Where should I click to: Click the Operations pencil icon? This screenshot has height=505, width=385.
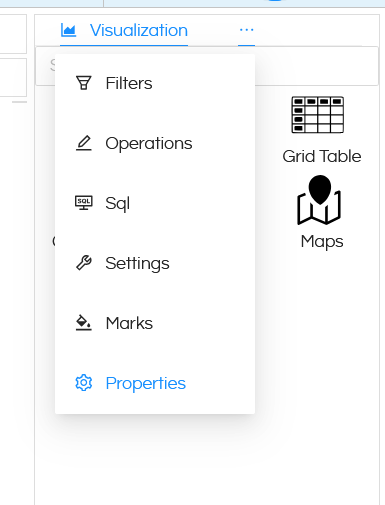pos(84,143)
